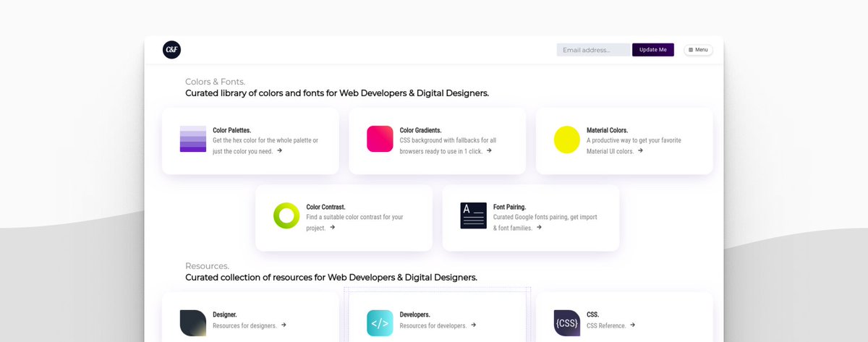Viewport: 868px width, 342px height.
Task: Click the arrow after Material UI colors
Action: point(640,150)
